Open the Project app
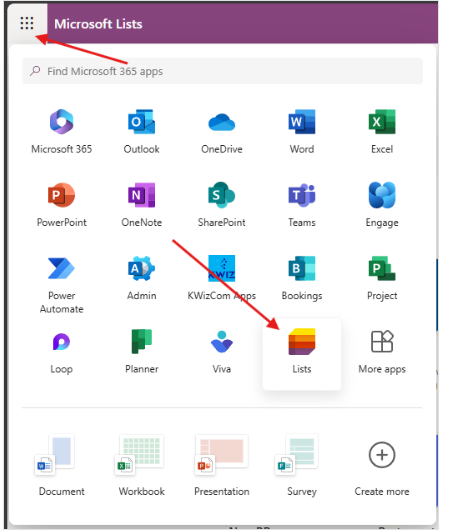The height and width of the screenshot is (532, 455). tap(382, 278)
